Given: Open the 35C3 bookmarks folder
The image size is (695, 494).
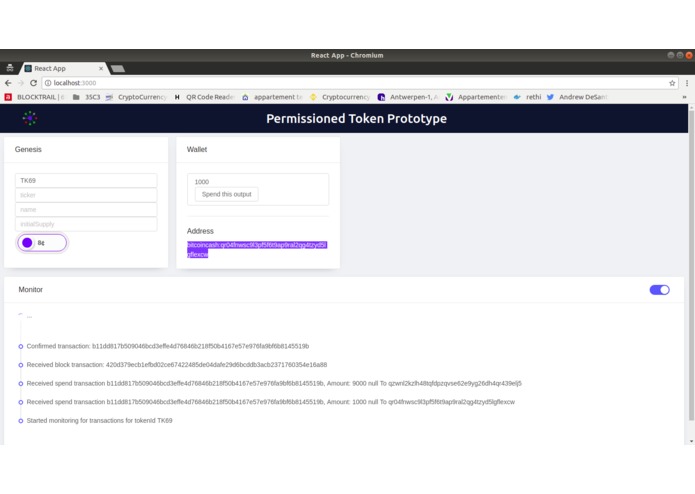Looking at the screenshot, I should tap(86, 97).
